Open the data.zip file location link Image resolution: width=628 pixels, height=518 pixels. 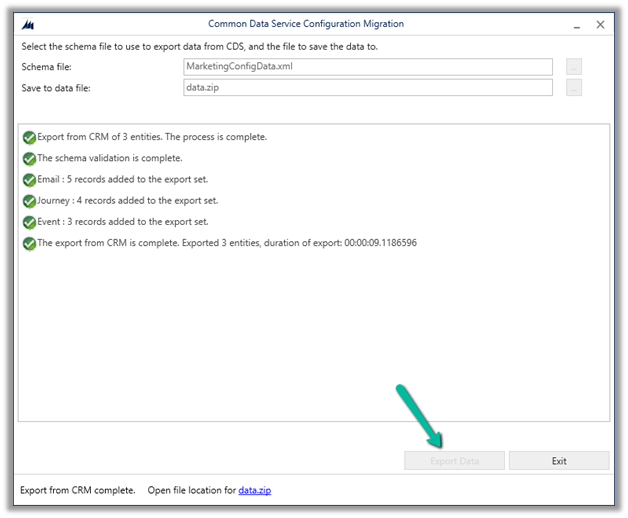254,491
